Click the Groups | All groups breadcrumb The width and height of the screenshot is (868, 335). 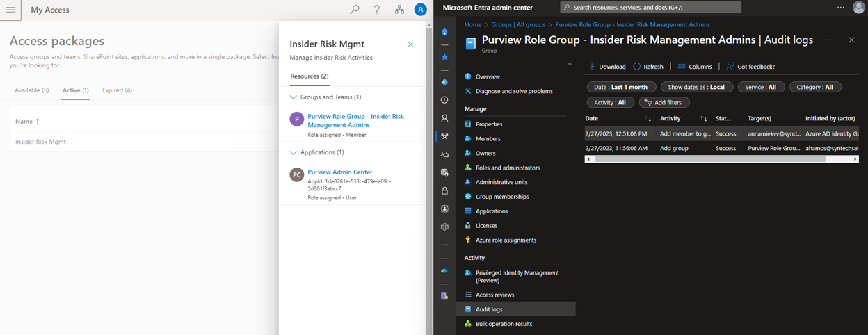(x=518, y=24)
